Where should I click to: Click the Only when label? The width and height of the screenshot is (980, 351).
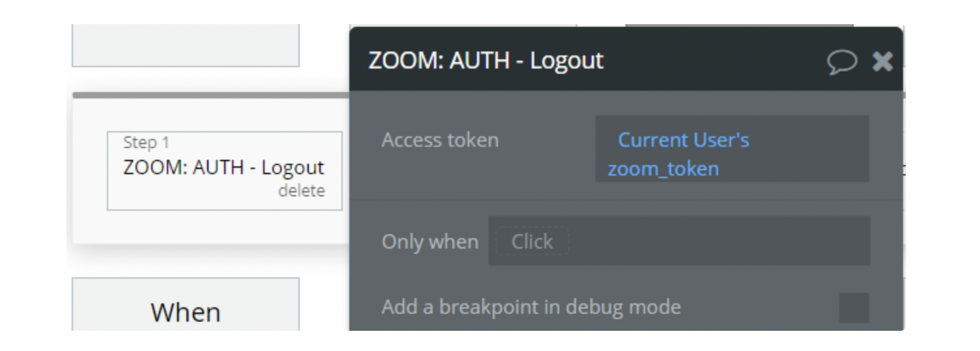click(x=430, y=241)
